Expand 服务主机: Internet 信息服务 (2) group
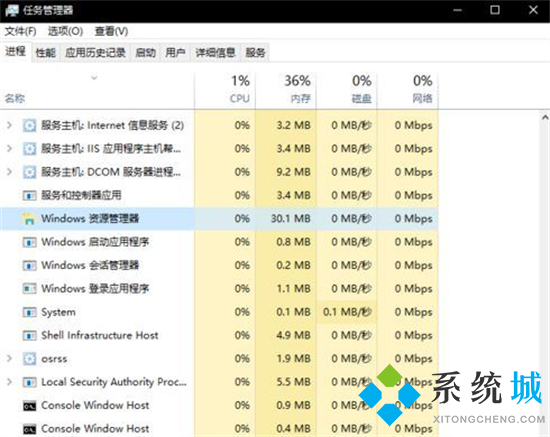This screenshot has width=550, height=437. 9,125
